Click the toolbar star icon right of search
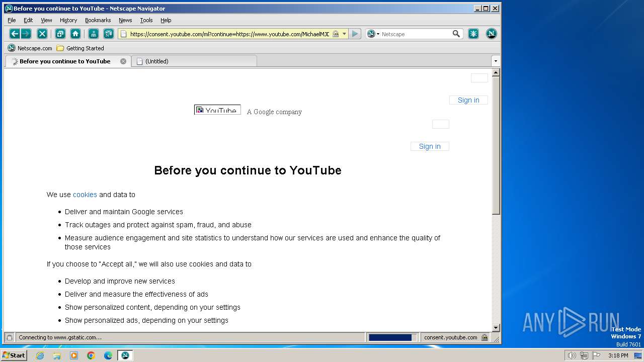The height and width of the screenshot is (362, 644). (x=473, y=34)
